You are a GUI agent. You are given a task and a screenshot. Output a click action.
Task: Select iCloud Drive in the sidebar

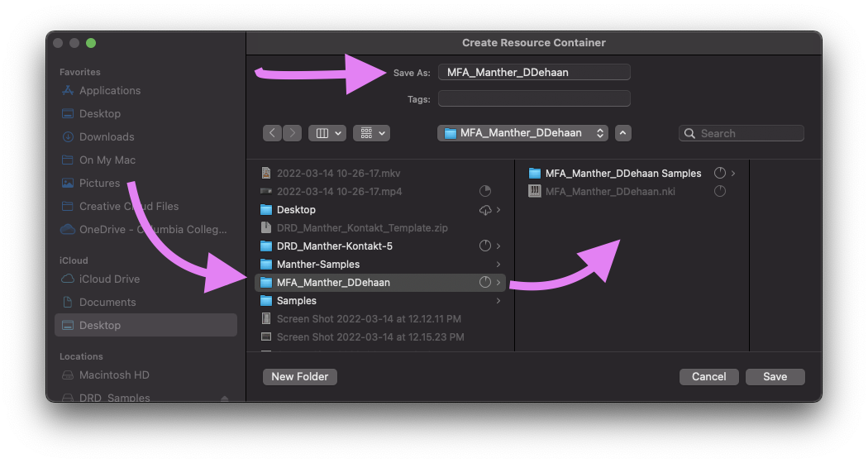[109, 279]
